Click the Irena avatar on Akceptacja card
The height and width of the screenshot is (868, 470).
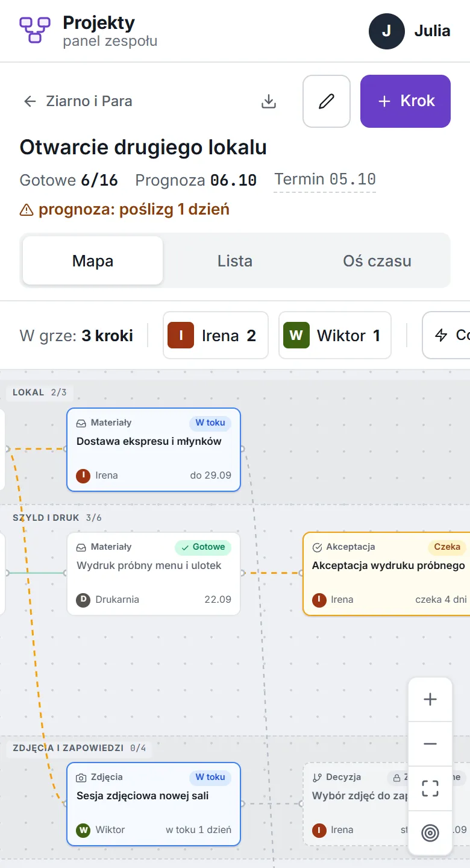[x=319, y=600]
